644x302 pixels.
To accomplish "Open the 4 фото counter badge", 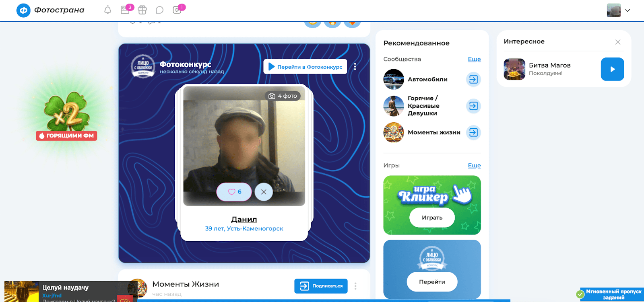I will [283, 96].
